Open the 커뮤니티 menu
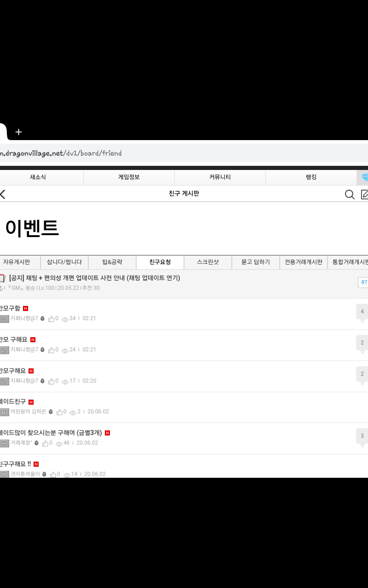Image resolution: width=368 pixels, height=588 pixels. coord(220,177)
